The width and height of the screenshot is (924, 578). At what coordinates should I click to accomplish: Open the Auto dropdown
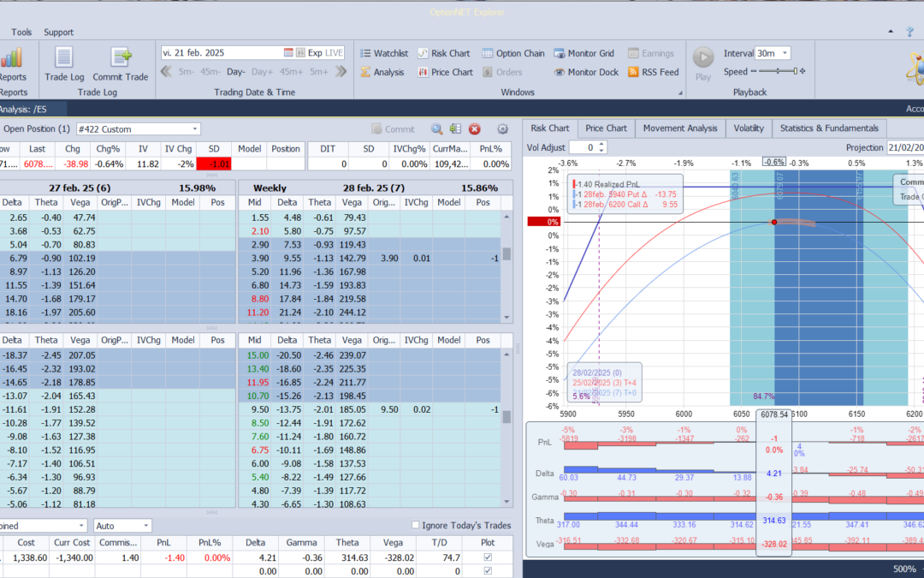pyautogui.click(x=145, y=526)
